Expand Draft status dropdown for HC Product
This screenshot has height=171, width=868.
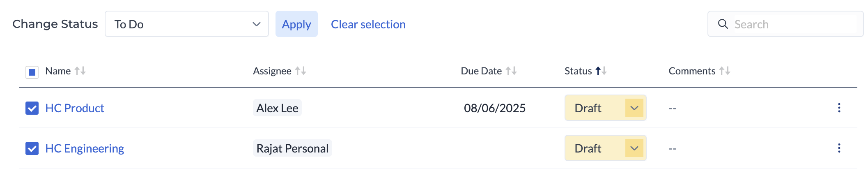634,108
